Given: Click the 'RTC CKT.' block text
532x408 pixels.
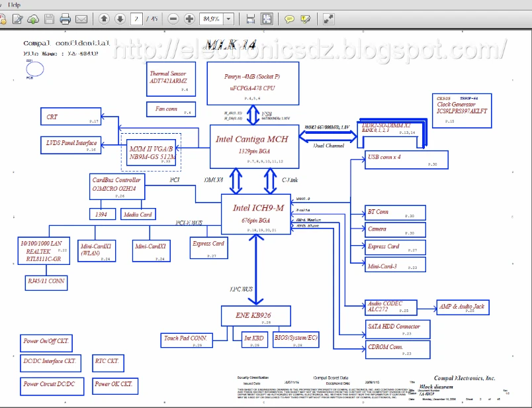Looking at the screenshot, I should (107, 361).
